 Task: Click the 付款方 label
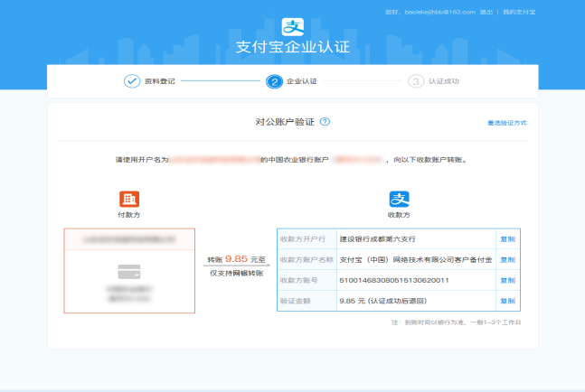click(x=129, y=215)
